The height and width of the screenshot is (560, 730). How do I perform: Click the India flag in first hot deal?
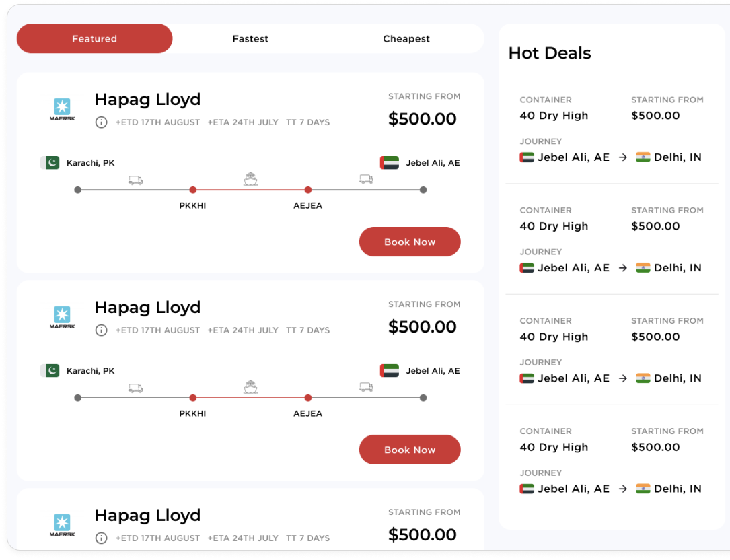(643, 157)
